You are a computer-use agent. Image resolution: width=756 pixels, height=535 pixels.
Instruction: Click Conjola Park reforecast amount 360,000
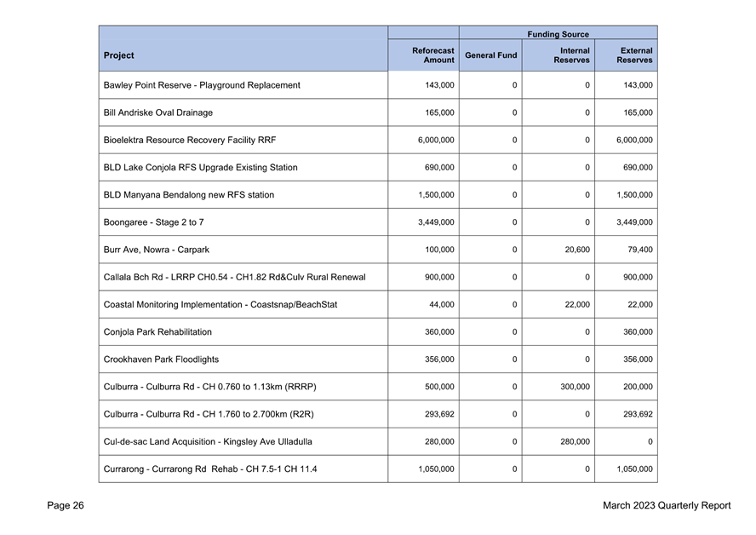pyautogui.click(x=439, y=332)
